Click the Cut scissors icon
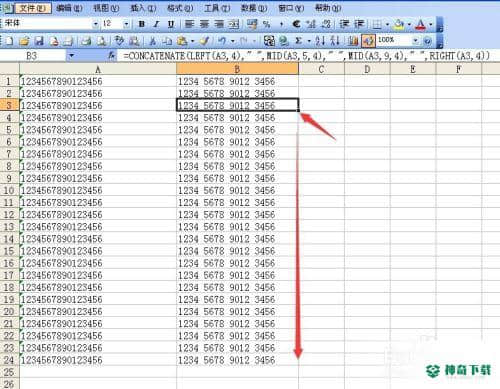This screenshot has width=500, height=389. pyautogui.click(x=153, y=41)
